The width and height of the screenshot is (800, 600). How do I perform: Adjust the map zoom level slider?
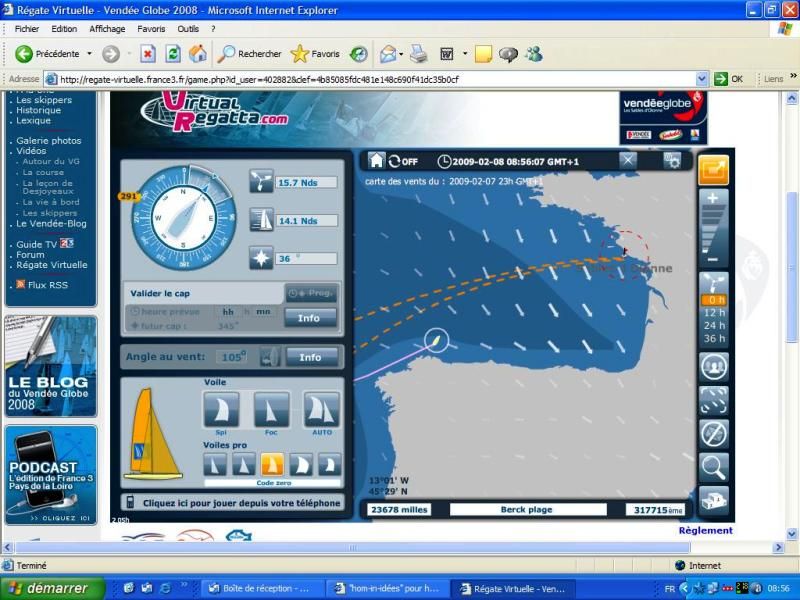coord(712,229)
